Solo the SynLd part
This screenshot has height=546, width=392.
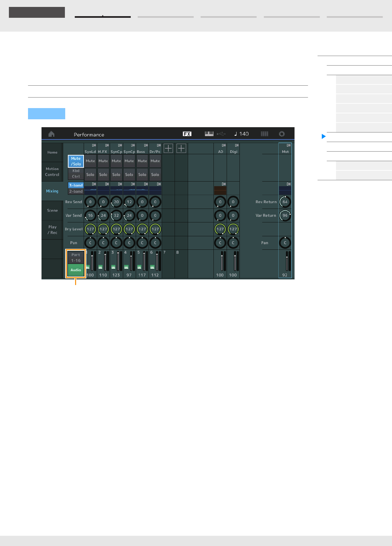point(90,175)
